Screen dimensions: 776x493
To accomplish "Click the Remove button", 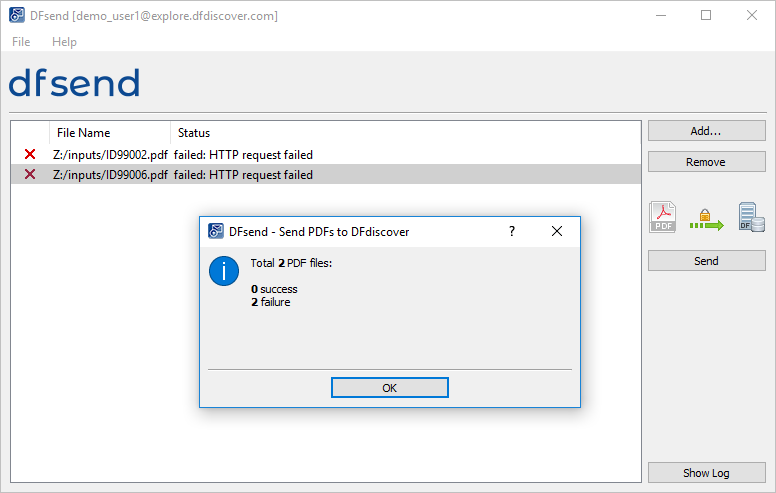I will [707, 162].
